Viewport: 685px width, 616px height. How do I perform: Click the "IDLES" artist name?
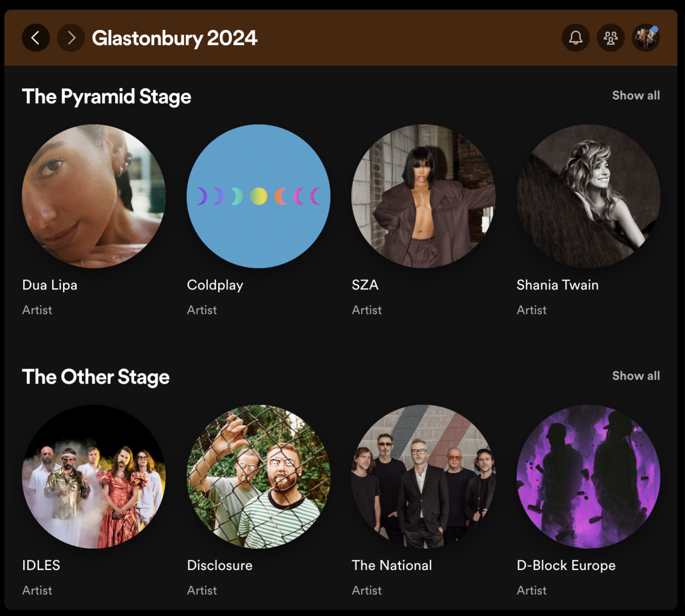tap(41, 565)
